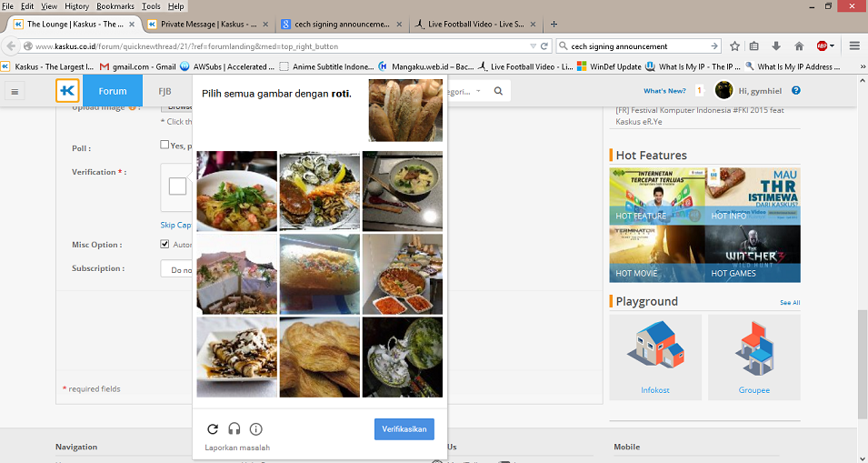Open the Firefox hamburger menu
The height and width of the screenshot is (463, 868).
tap(854, 46)
